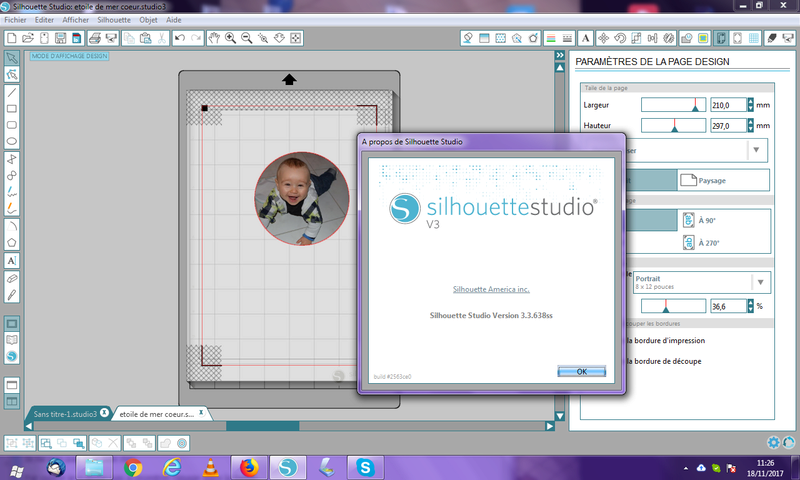
Task: Choose the Select arrow tool
Action: pyautogui.click(x=12, y=58)
